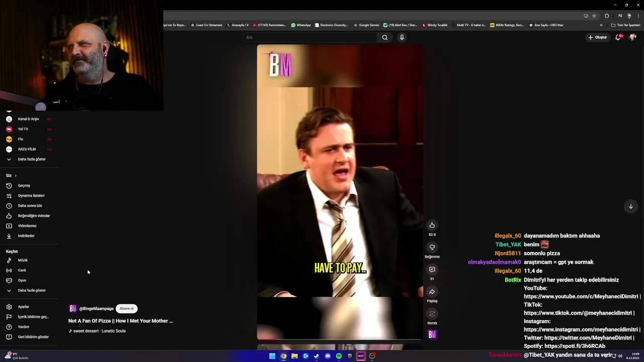
Task: Click the Ara search field
Action: pos(310,37)
